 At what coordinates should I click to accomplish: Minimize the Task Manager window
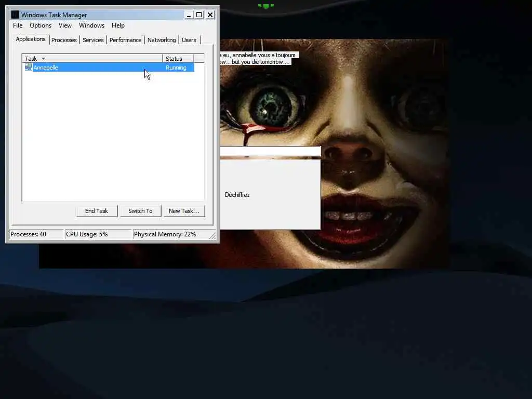coord(189,15)
